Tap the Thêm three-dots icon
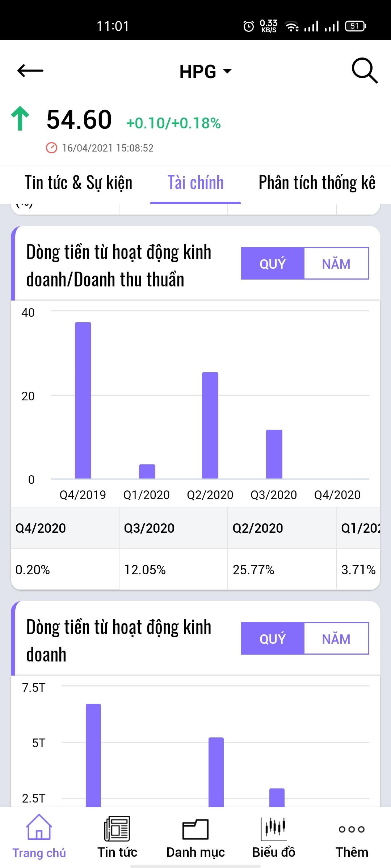Screen dimensions: 391x868 352,829
